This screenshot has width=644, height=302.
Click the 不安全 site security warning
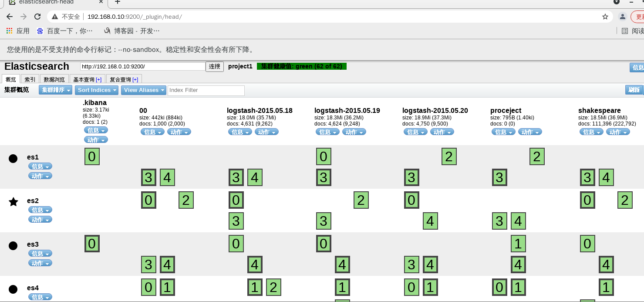click(66, 17)
